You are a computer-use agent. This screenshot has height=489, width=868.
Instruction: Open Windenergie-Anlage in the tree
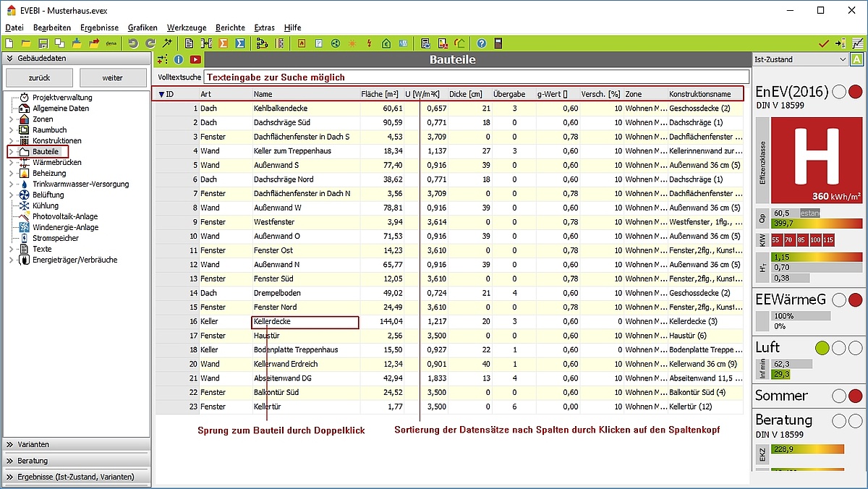tap(65, 227)
